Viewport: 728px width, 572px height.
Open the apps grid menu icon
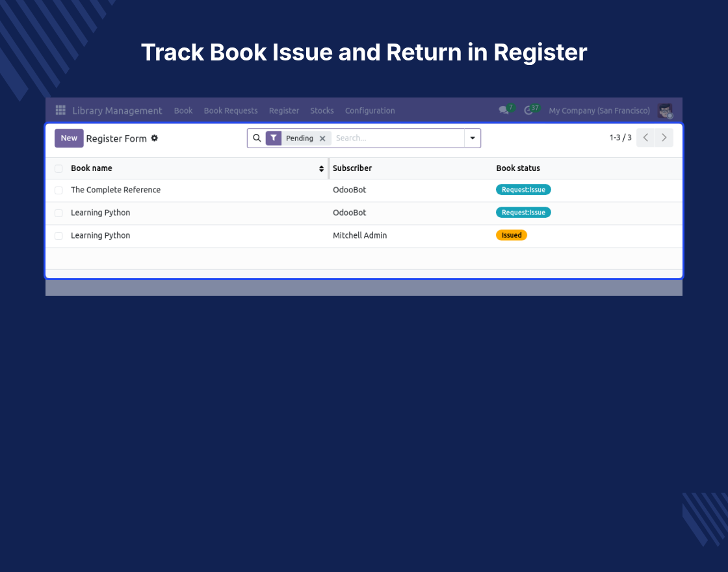point(60,110)
